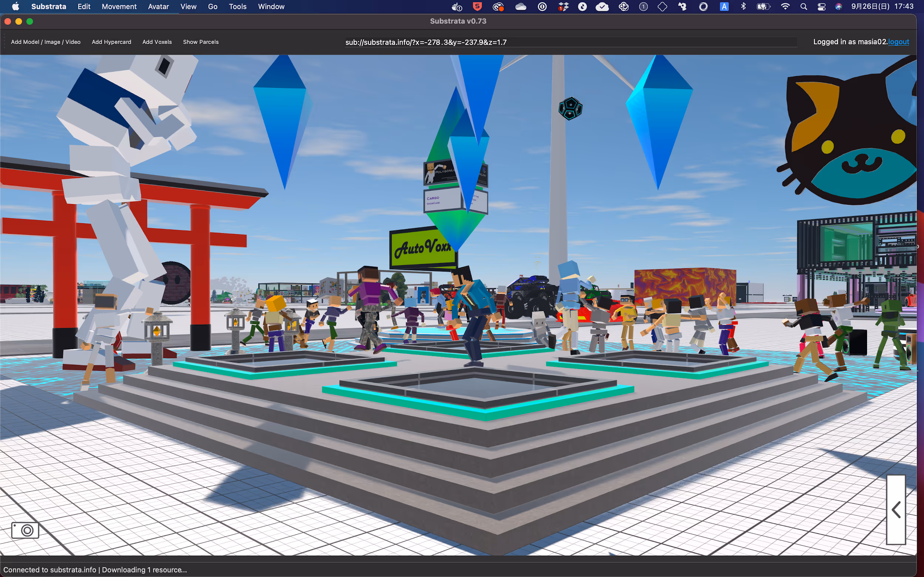
Task: Expand the side panel chevron arrow
Action: coord(896,510)
